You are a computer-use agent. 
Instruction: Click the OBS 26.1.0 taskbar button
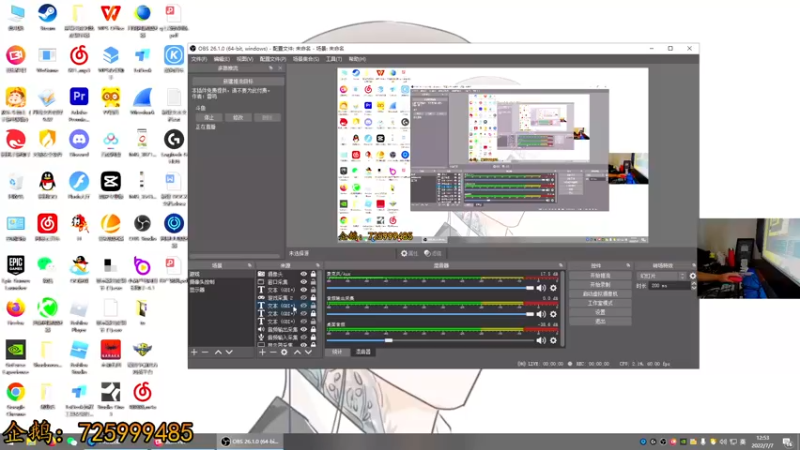[x=250, y=441]
